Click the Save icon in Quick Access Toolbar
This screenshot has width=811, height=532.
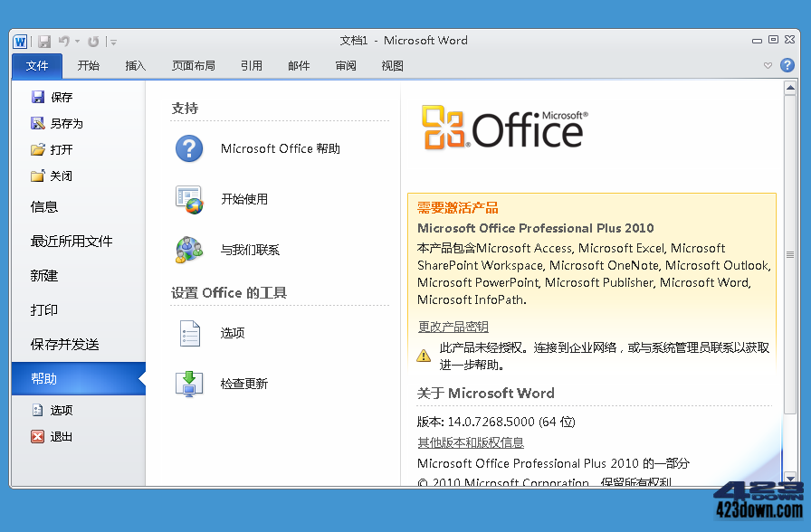pyautogui.click(x=44, y=42)
